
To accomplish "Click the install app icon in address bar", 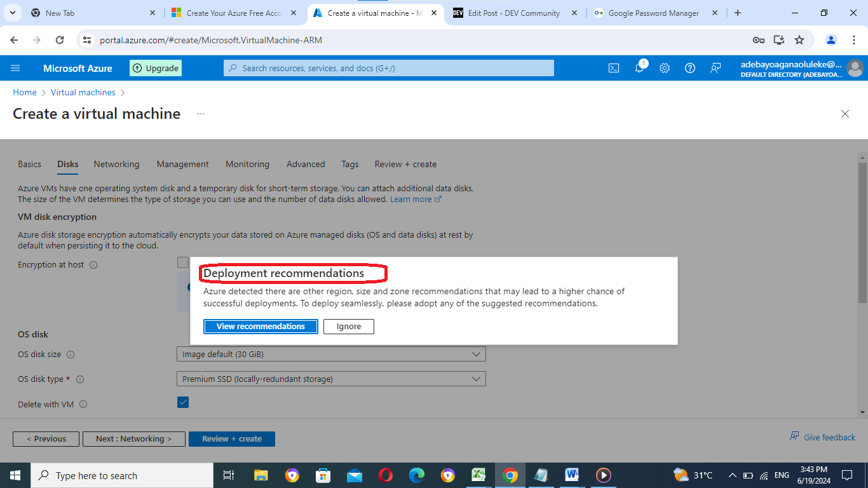I will (x=779, y=40).
